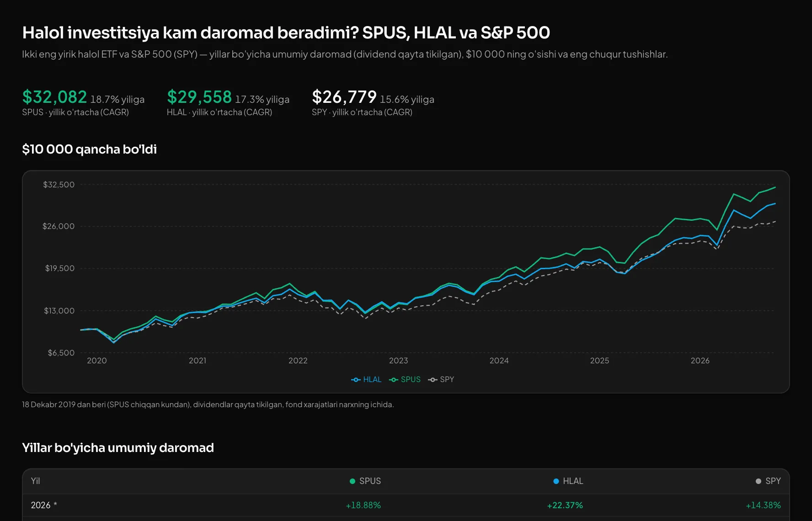Select the 2026 * row label
The height and width of the screenshot is (521, 812).
coord(44,505)
